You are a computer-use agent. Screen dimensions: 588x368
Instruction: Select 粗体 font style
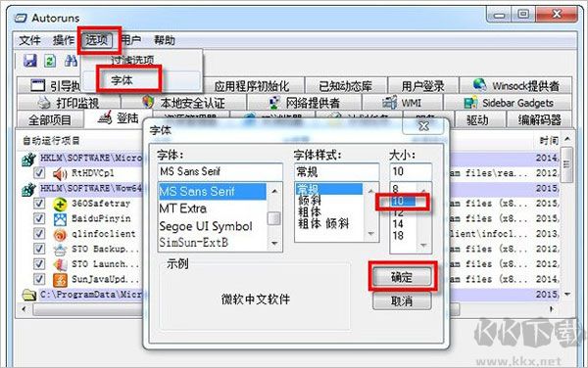(329, 212)
